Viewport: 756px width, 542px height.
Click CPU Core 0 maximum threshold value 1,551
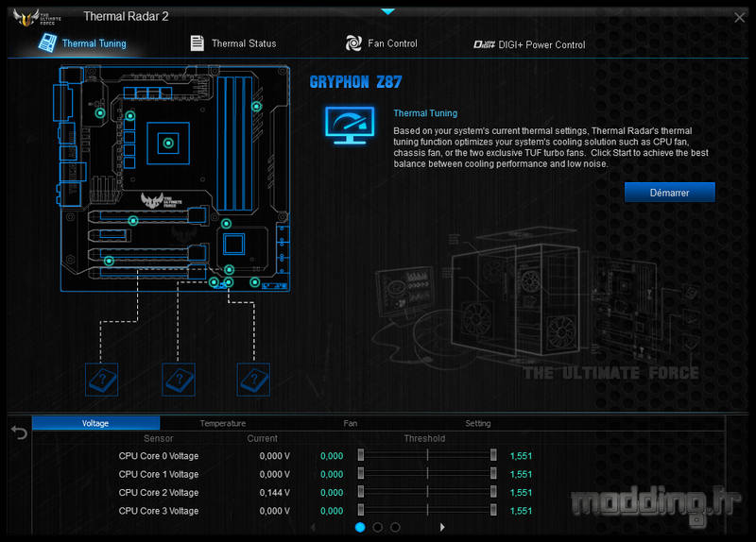click(521, 456)
